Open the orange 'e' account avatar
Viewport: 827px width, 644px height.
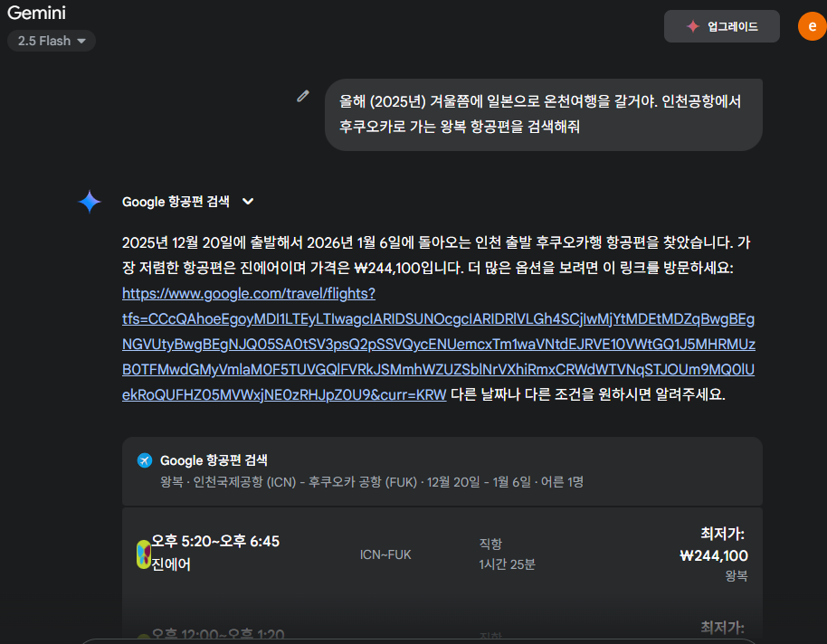813,26
